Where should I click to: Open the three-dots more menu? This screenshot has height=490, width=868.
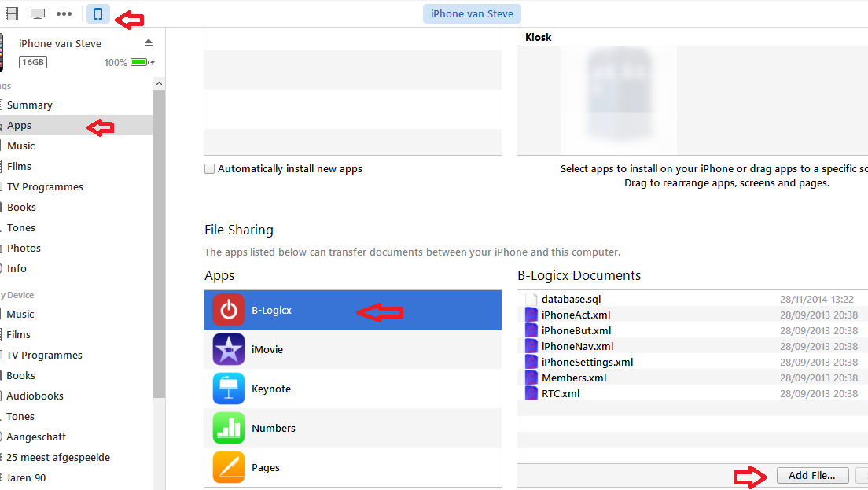(x=64, y=14)
